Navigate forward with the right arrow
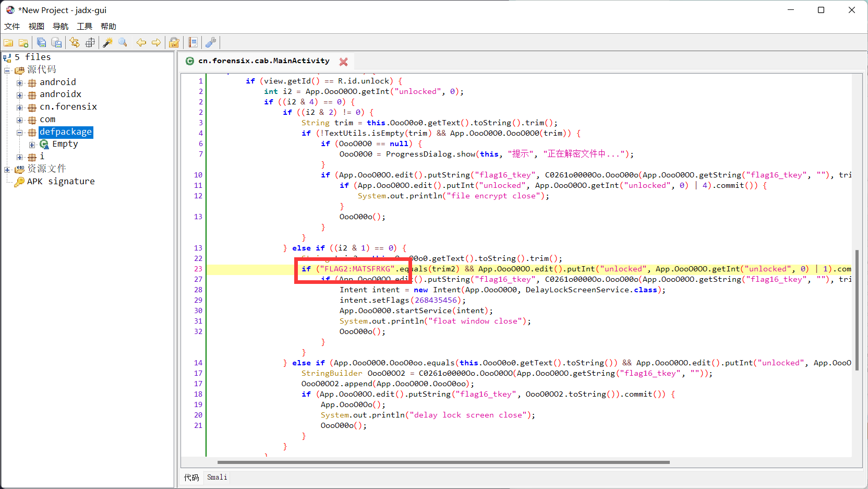868x489 pixels. pos(156,43)
